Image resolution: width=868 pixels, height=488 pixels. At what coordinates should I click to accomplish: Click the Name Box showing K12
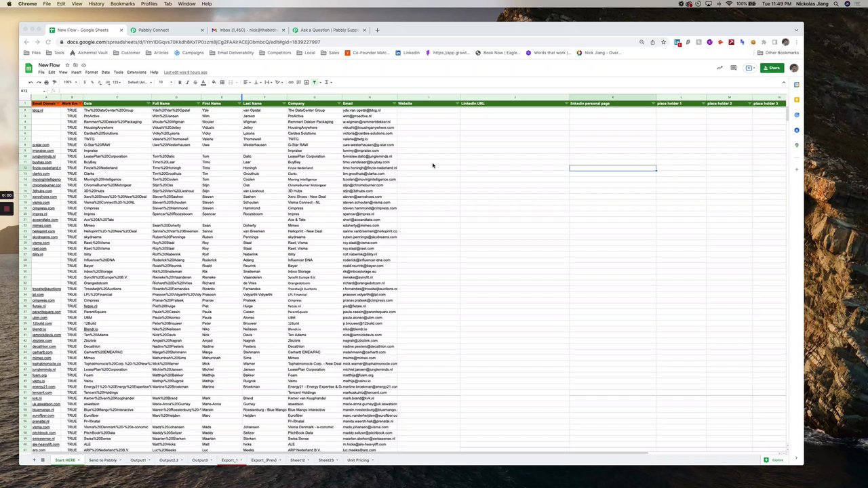[x=32, y=91]
